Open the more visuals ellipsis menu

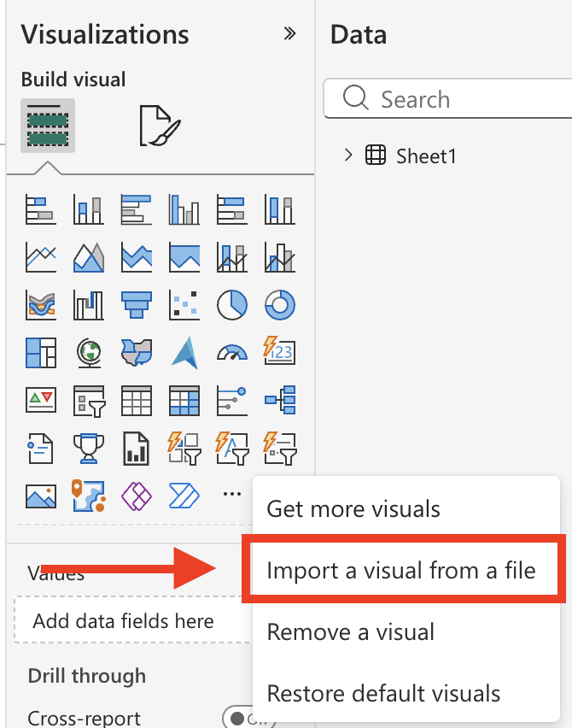tap(231, 494)
